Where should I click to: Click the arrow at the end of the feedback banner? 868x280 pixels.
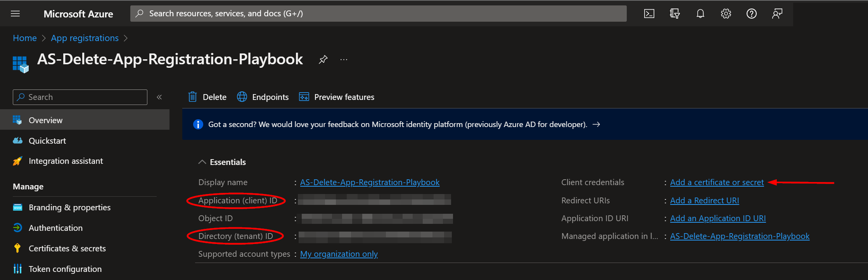click(597, 124)
